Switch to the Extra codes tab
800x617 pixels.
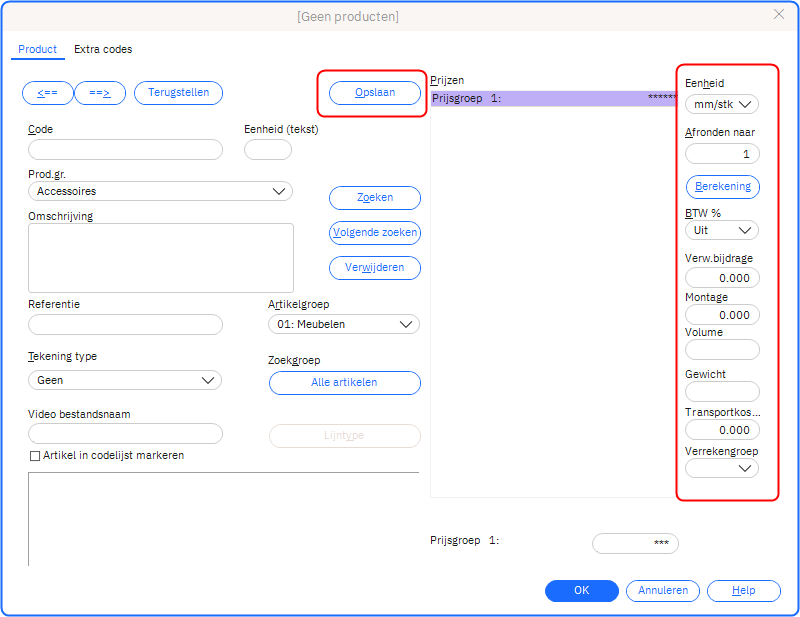(103, 49)
